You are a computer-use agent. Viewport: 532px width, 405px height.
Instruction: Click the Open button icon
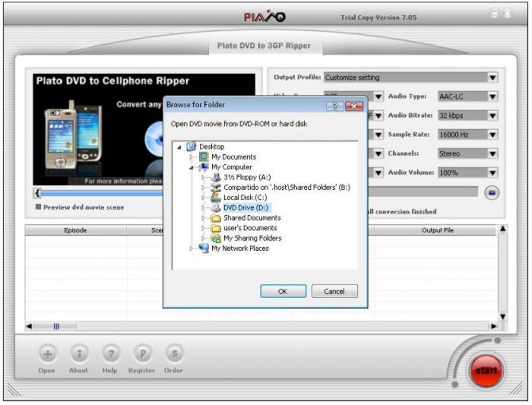click(47, 354)
